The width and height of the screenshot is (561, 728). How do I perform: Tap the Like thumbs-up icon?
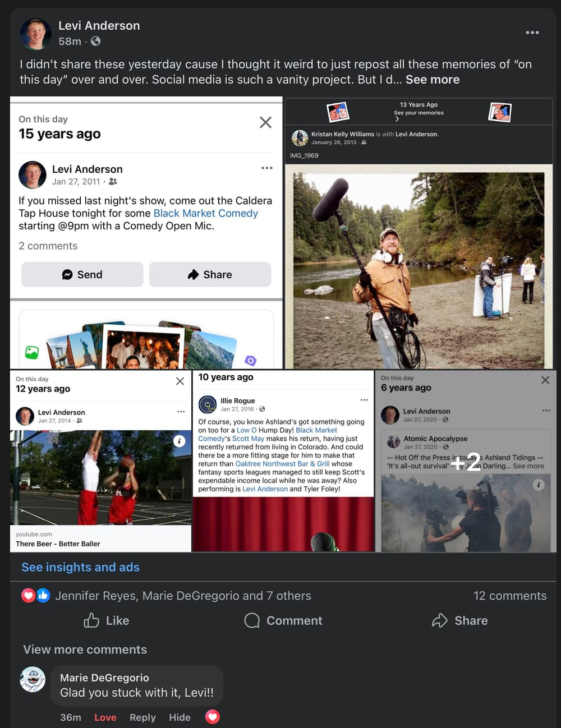click(x=91, y=620)
